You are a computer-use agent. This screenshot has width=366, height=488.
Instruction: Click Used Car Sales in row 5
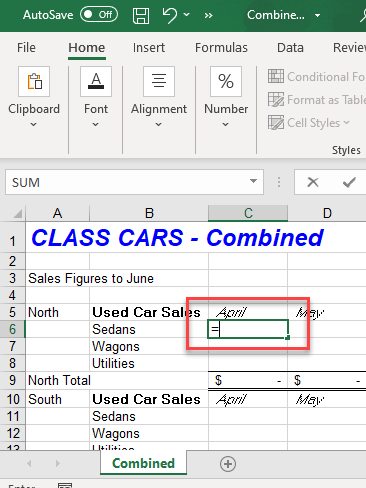pyautogui.click(x=146, y=312)
